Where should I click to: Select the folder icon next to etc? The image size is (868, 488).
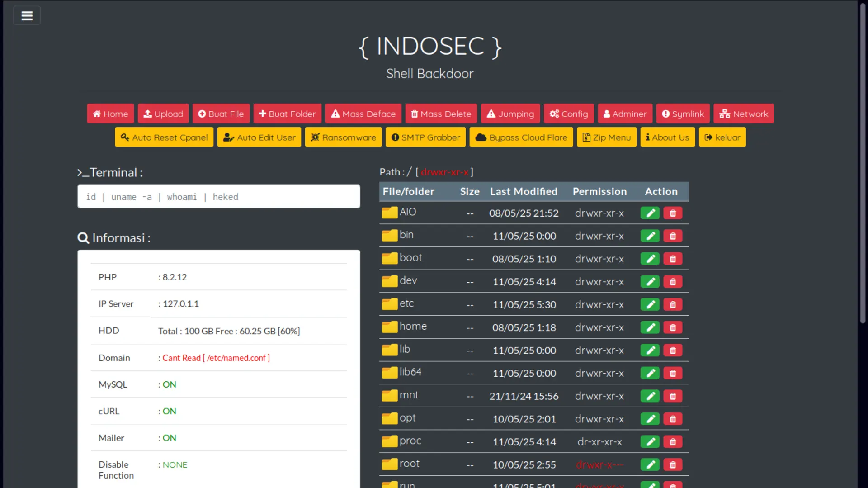[388, 303]
